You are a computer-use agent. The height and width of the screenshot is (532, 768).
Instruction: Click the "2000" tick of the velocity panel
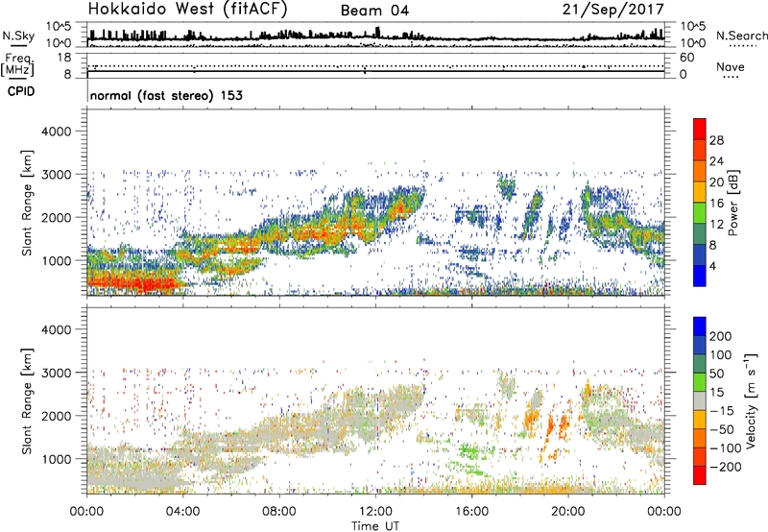click(x=56, y=416)
